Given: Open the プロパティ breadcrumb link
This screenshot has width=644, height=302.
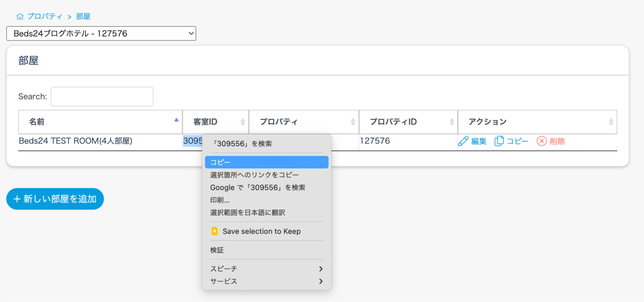Looking at the screenshot, I should click(45, 16).
